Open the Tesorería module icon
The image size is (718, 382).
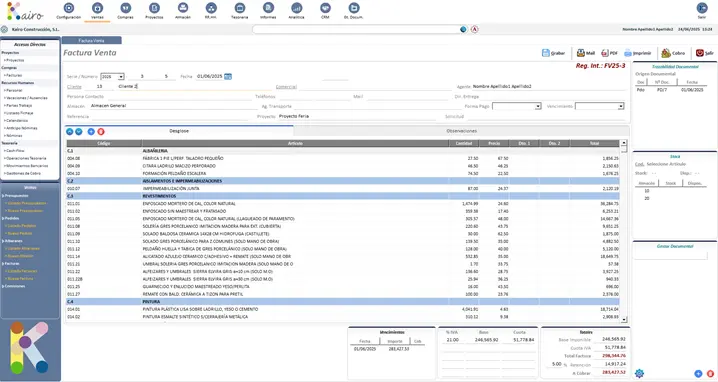(x=239, y=8)
